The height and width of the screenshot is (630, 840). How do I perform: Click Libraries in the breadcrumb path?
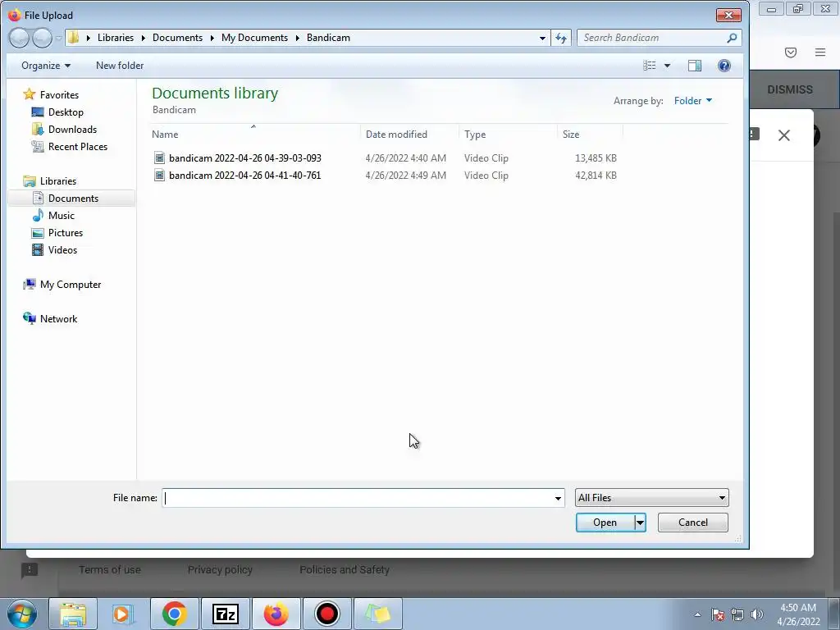(x=115, y=38)
